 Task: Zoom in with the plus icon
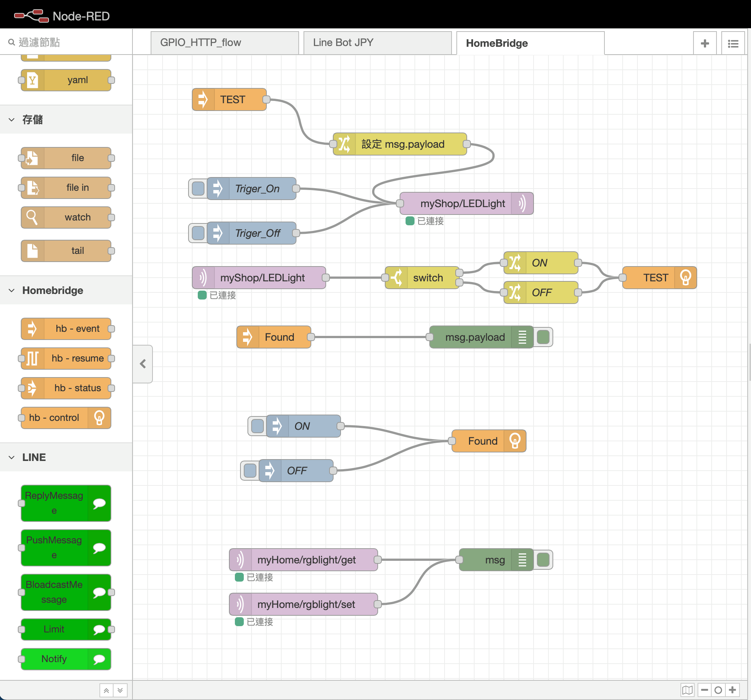[x=732, y=690]
